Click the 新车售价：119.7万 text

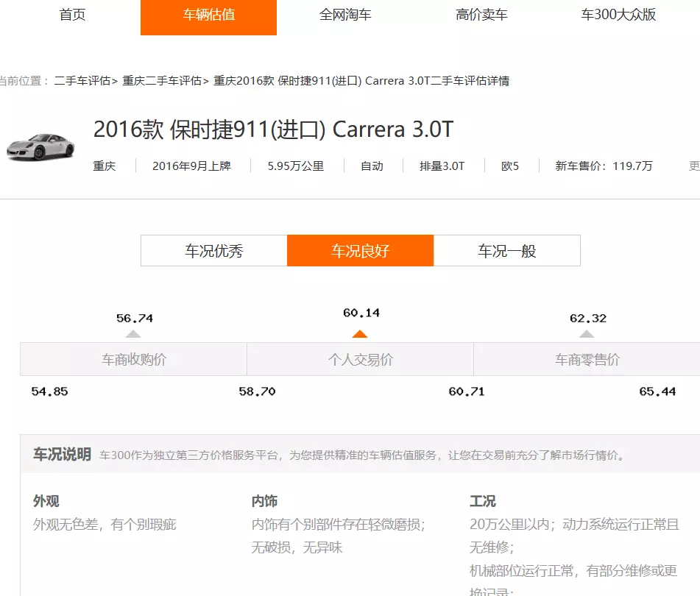coord(604,166)
